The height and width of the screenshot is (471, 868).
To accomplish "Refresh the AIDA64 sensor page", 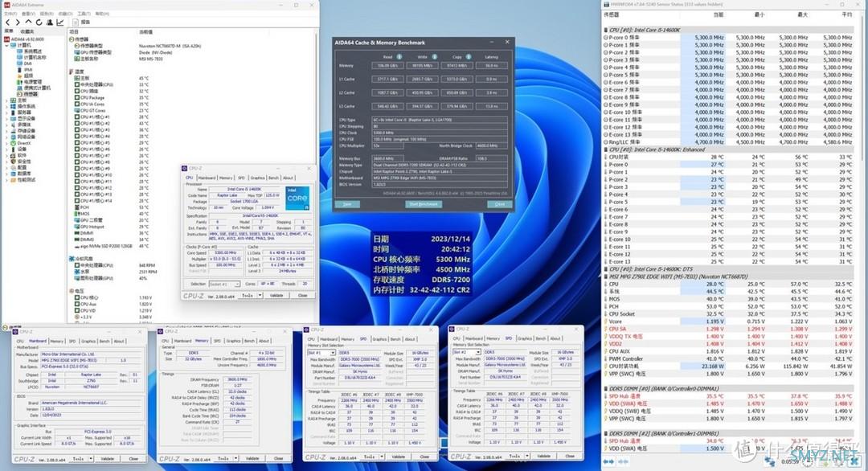I will (x=39, y=23).
